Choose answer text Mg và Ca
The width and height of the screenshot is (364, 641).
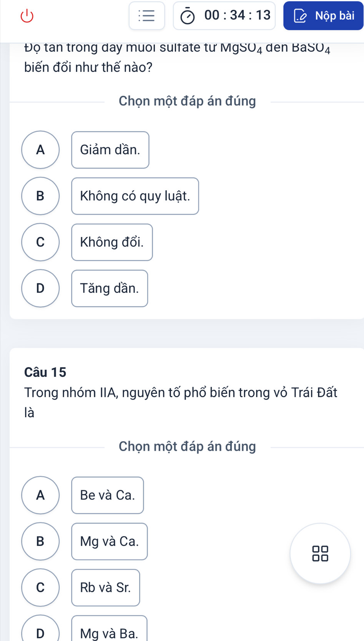coord(110,541)
